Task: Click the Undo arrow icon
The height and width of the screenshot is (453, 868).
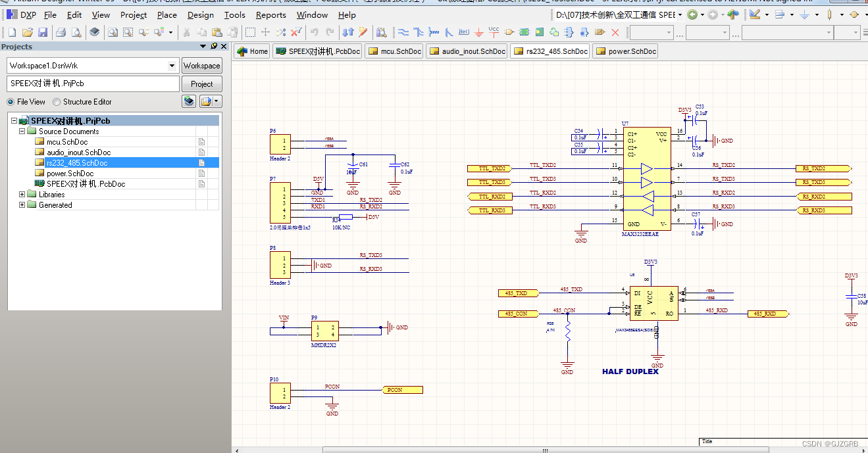Action: pyautogui.click(x=314, y=32)
